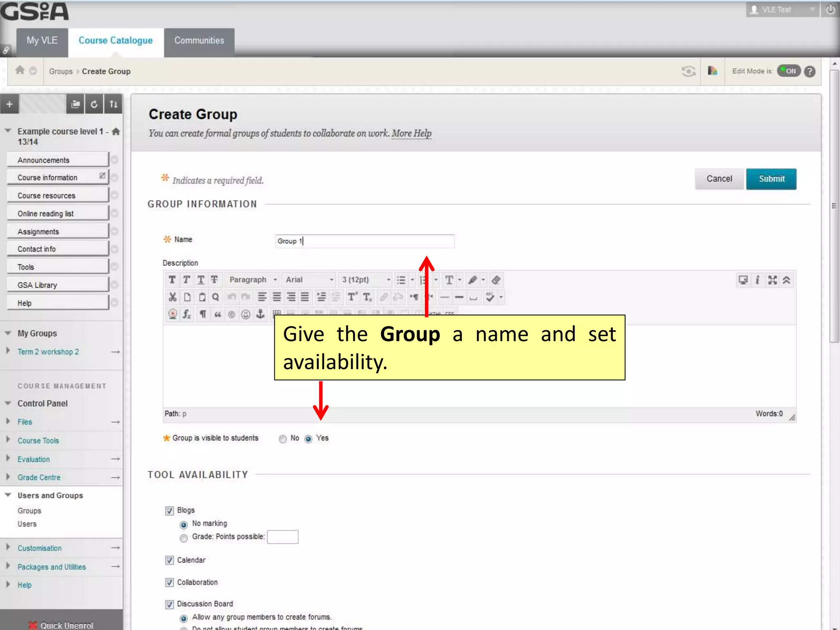Expand Files in Control Panel
This screenshot has height=630, width=840.
click(x=8, y=421)
